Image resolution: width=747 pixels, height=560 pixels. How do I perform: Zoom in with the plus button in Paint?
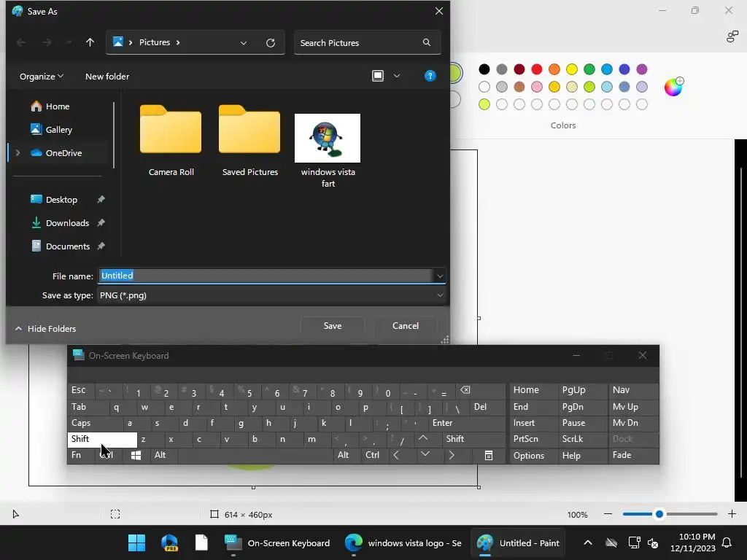(x=732, y=514)
